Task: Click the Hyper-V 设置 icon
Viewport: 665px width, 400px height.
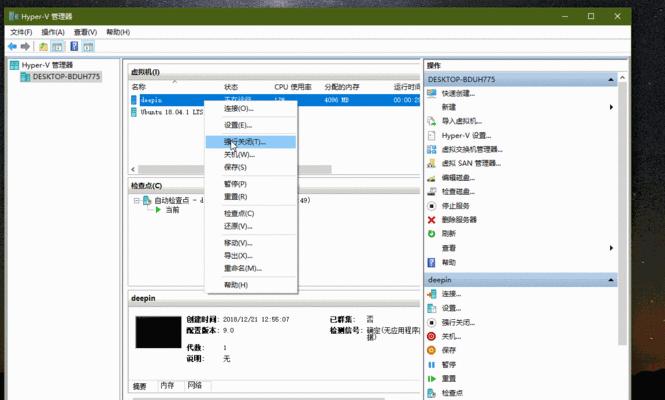Action: coord(432,135)
